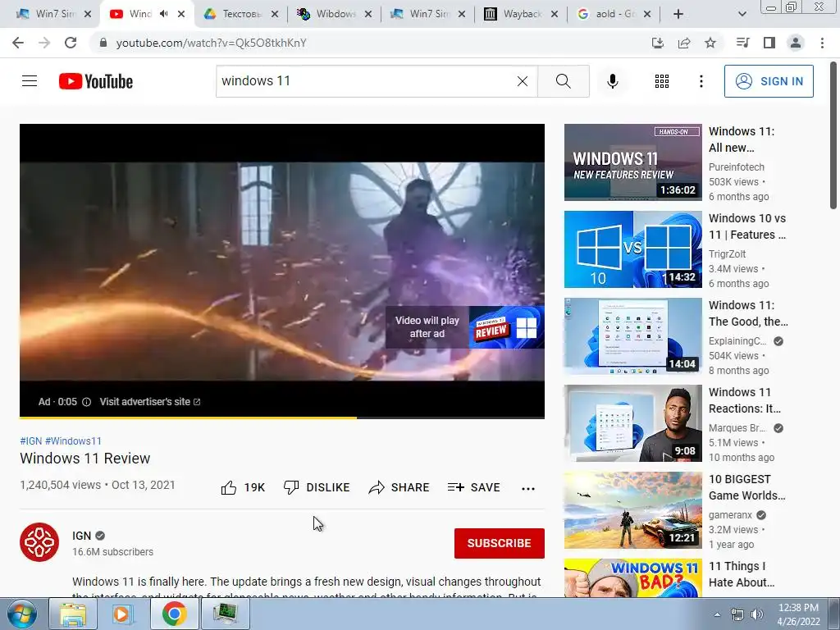Image resolution: width=840 pixels, height=630 pixels.
Task: Launch Windows Media Player from taskbar
Action: pyautogui.click(x=123, y=614)
